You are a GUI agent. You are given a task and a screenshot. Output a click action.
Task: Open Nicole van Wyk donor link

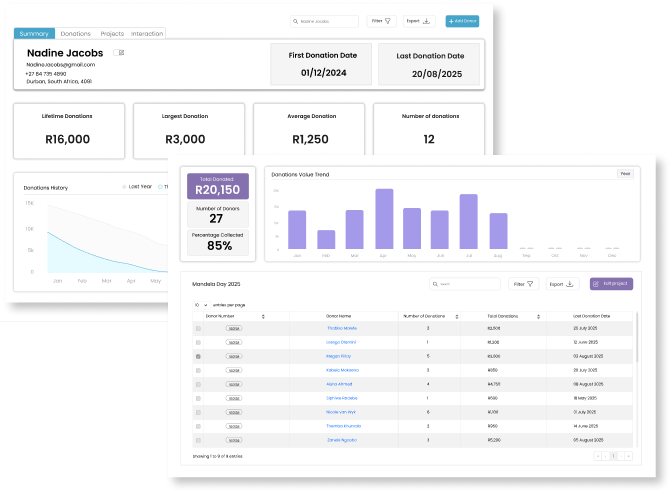click(x=341, y=412)
